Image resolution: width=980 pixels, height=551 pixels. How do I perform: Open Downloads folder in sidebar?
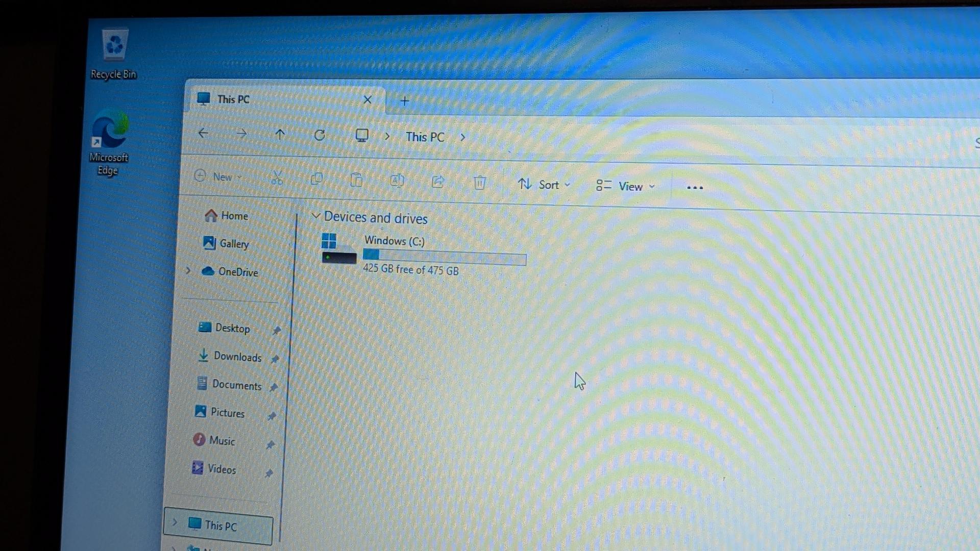pyautogui.click(x=237, y=357)
